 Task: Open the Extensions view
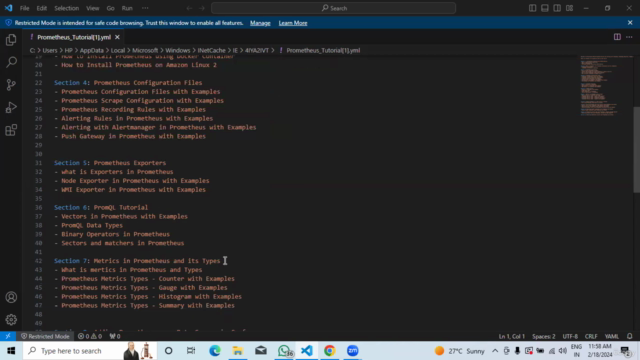point(11,130)
